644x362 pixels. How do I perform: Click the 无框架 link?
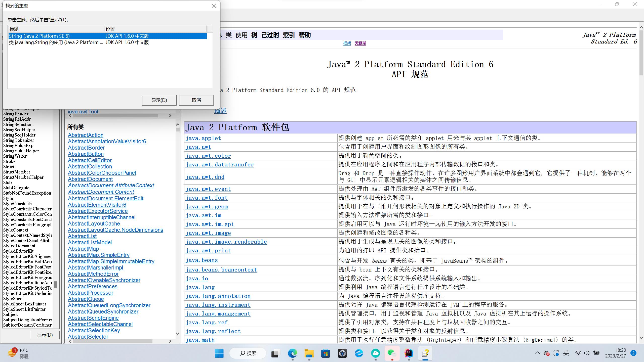(360, 43)
